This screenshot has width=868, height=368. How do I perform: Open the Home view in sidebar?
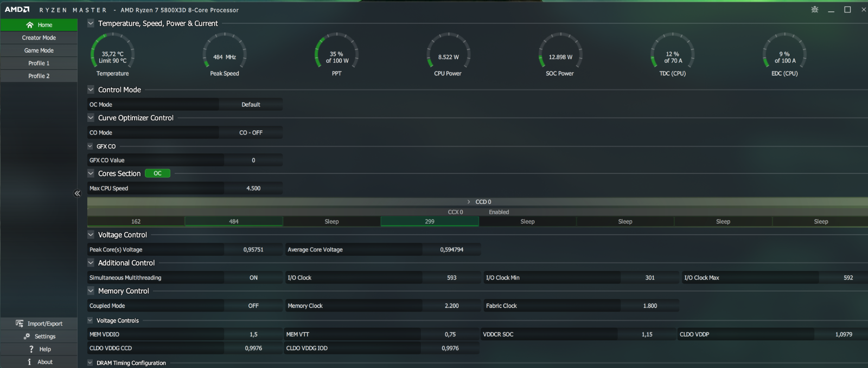point(39,25)
